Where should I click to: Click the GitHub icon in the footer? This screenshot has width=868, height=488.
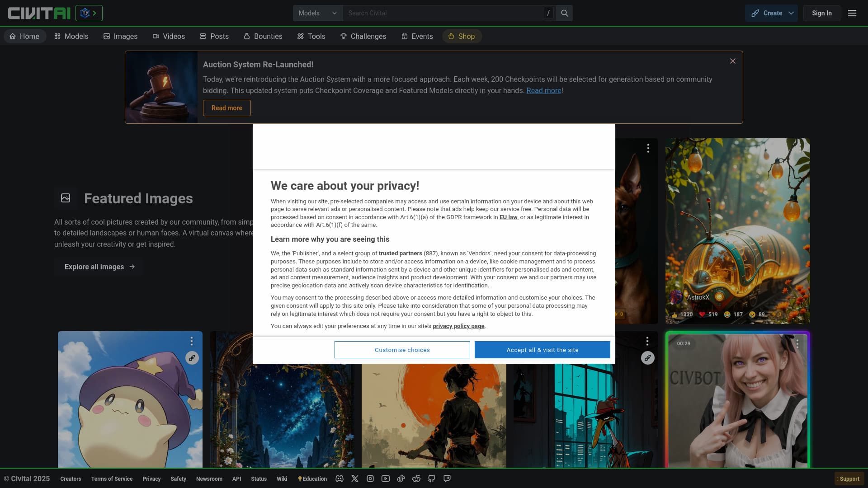pyautogui.click(x=432, y=479)
